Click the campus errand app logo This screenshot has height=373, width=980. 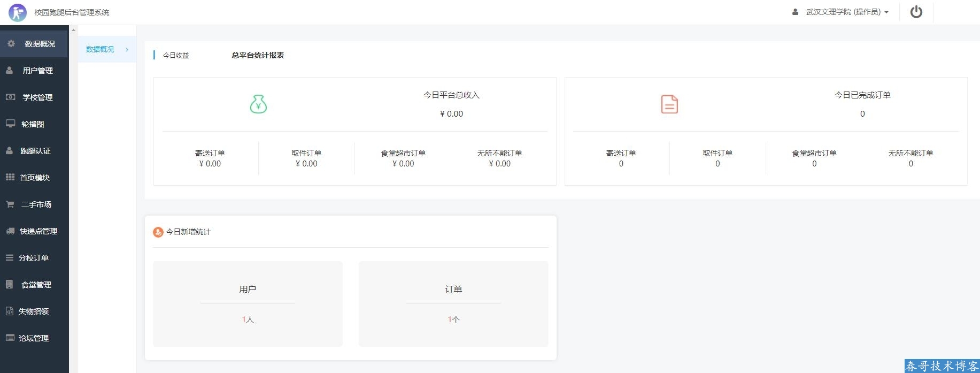point(18,12)
